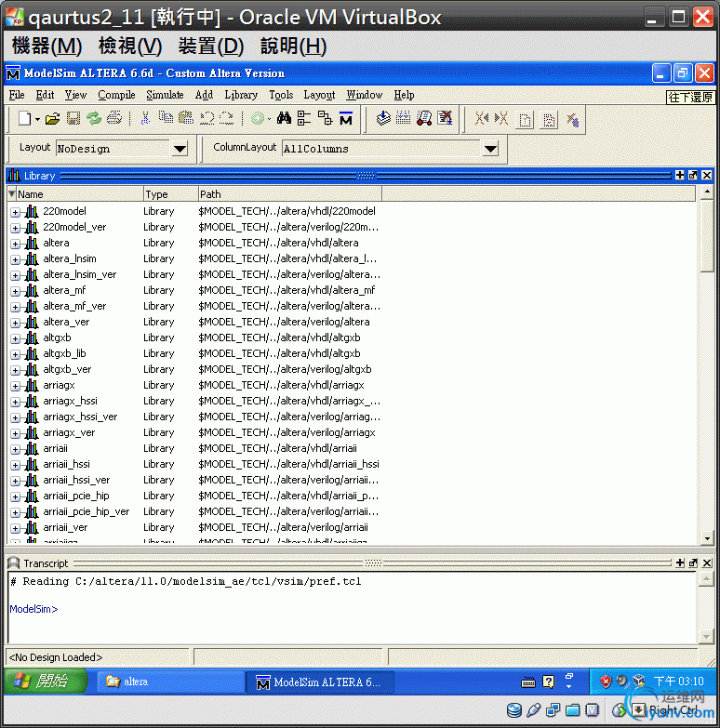
Task: Open dropdown arrow beside New file icon
Action: 37,119
